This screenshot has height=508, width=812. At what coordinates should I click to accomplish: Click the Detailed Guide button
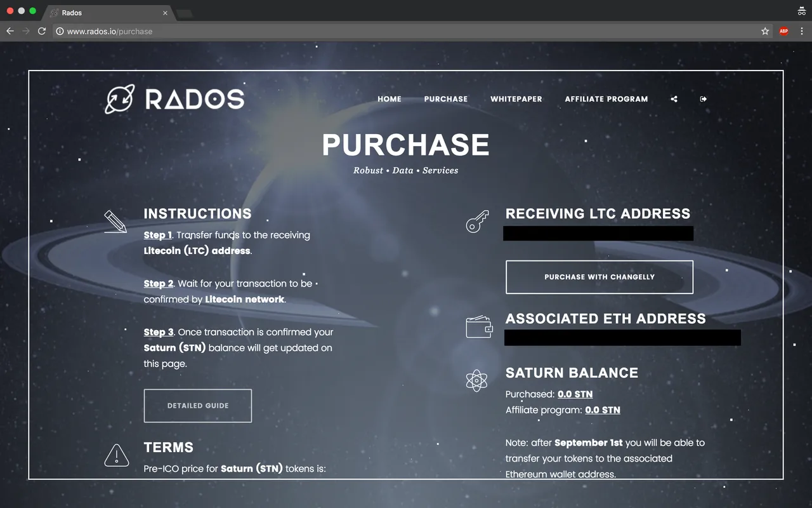[x=198, y=406]
